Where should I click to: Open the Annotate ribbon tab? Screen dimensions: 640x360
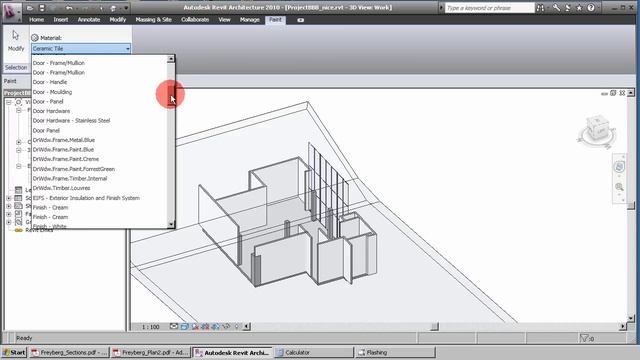coord(89,20)
